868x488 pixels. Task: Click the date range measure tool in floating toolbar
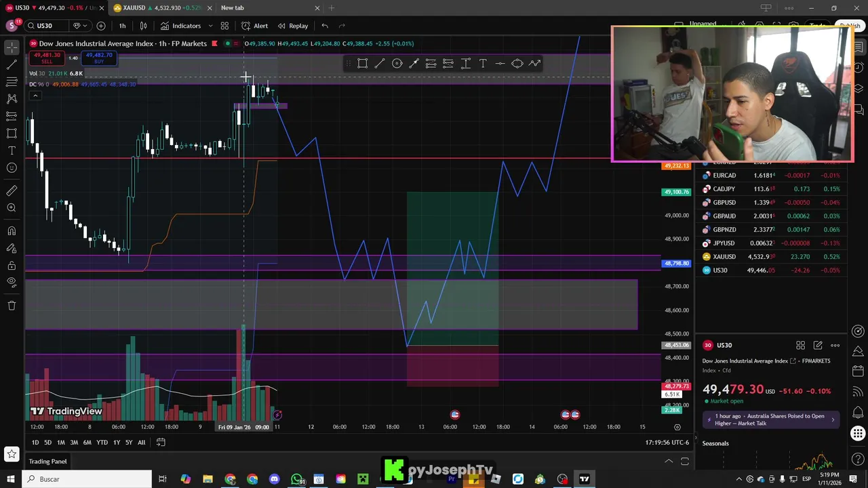[466, 64]
